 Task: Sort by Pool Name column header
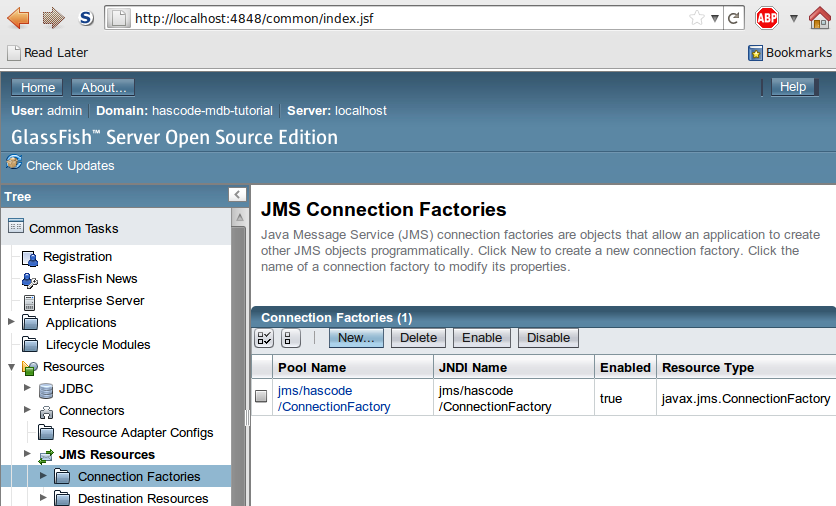click(x=312, y=368)
